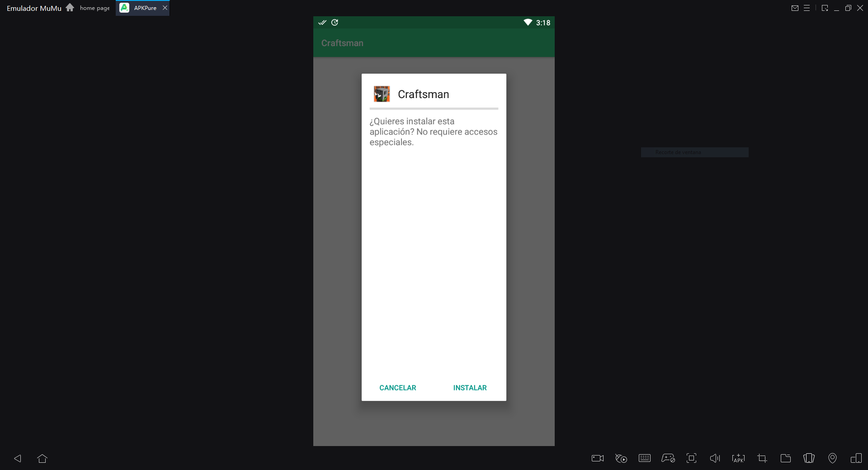
Task: Open the mouse macro recorder icon
Action: [621, 458]
